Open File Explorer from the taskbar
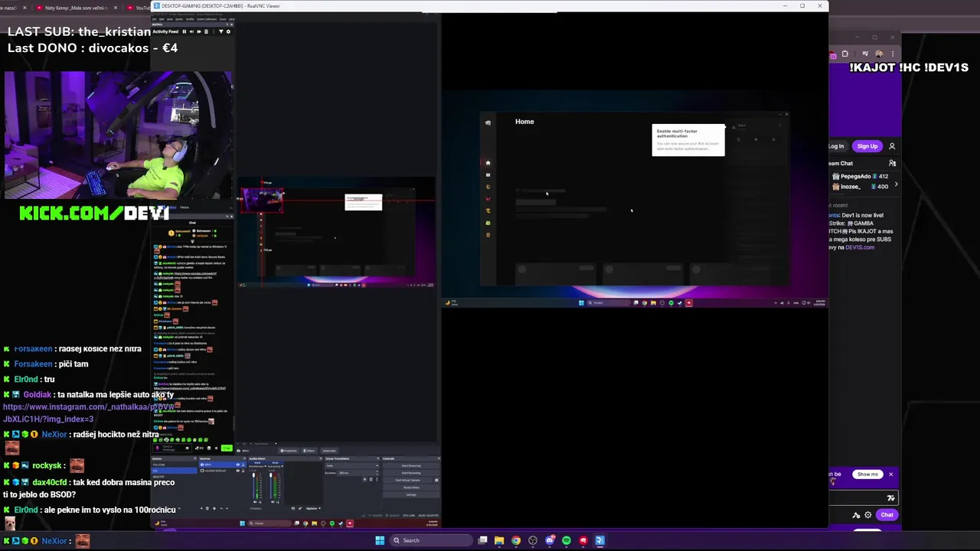980x551 pixels. [x=499, y=540]
